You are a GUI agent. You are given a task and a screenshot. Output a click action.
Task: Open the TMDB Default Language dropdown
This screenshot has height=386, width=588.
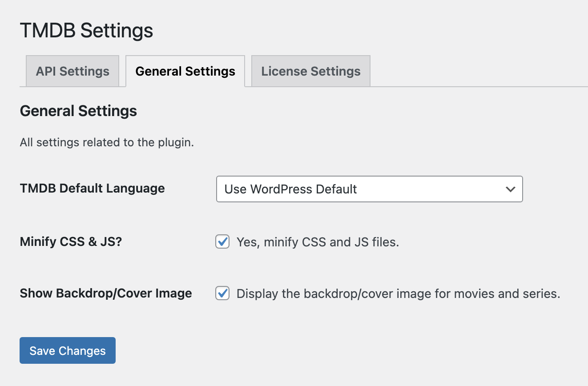point(369,189)
